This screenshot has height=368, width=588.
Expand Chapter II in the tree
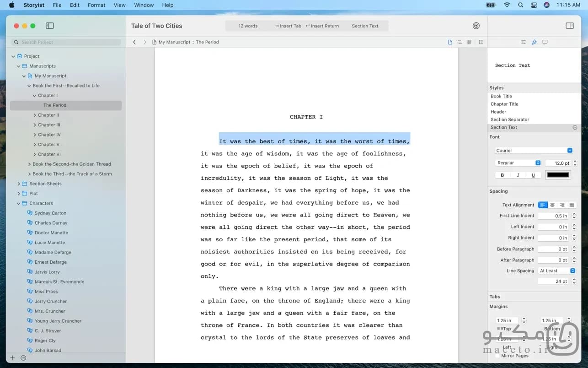(35, 115)
